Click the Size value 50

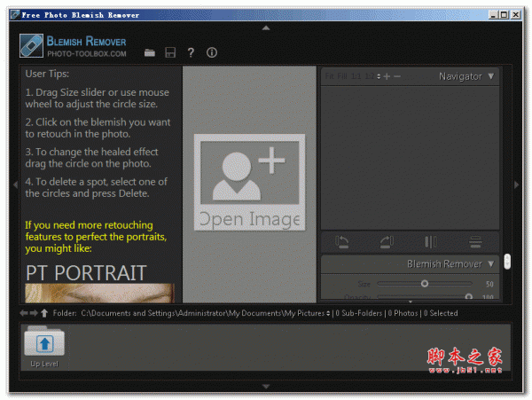(x=489, y=285)
